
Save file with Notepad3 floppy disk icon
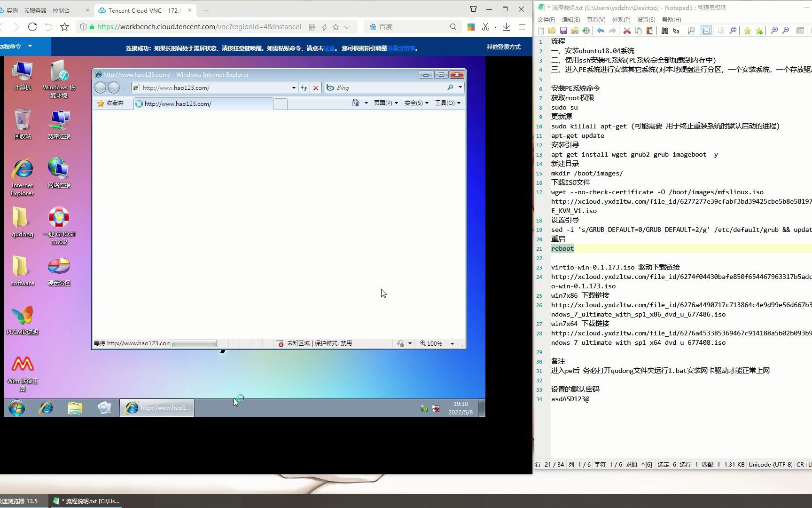click(x=563, y=31)
